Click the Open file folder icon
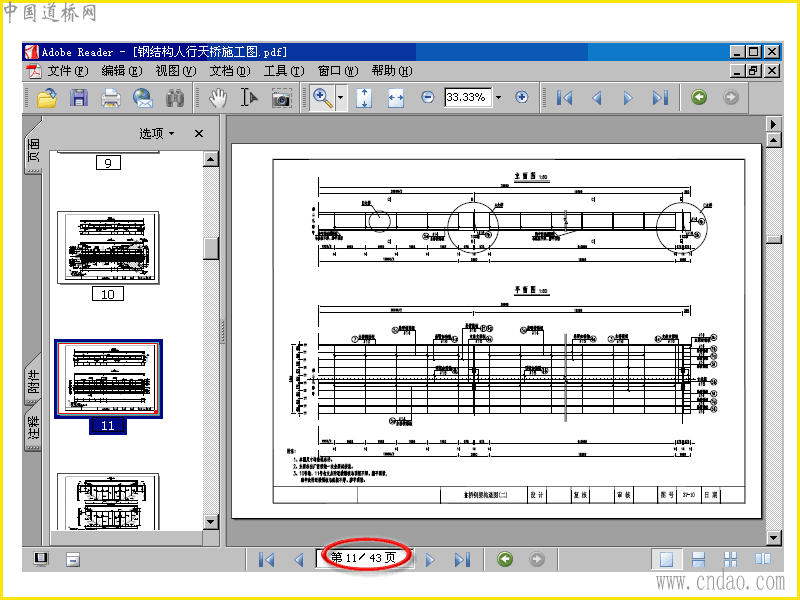Image resolution: width=800 pixels, height=600 pixels. (46, 98)
